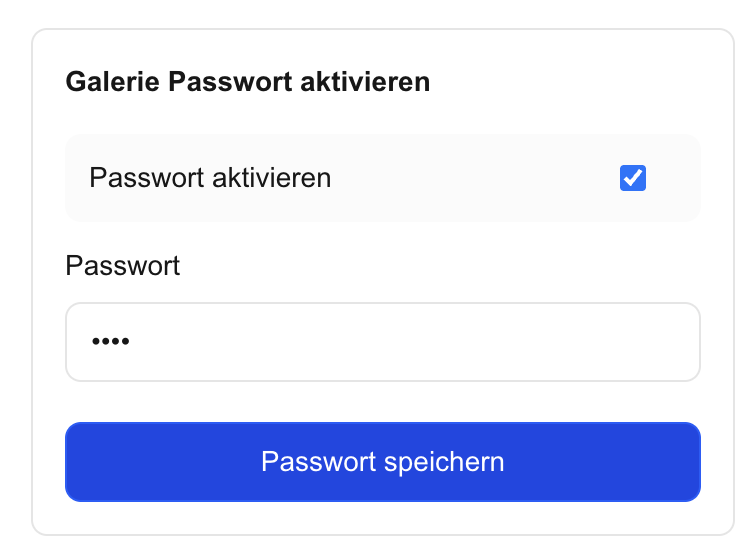Select the Galerie Passwort aktivieren heading
This screenshot has width=756, height=558.
click(247, 81)
